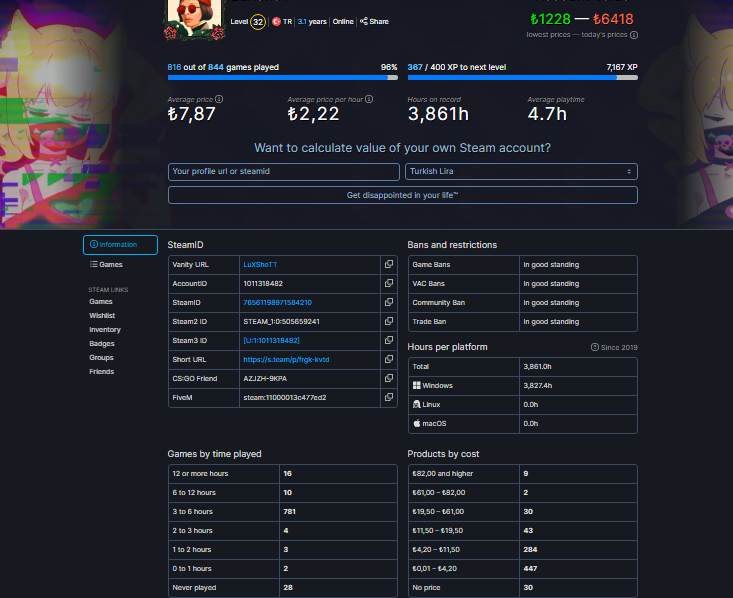The image size is (733, 598).
Task: Click the steam:11000013c477ed2 FiveM value
Action: tap(285, 397)
